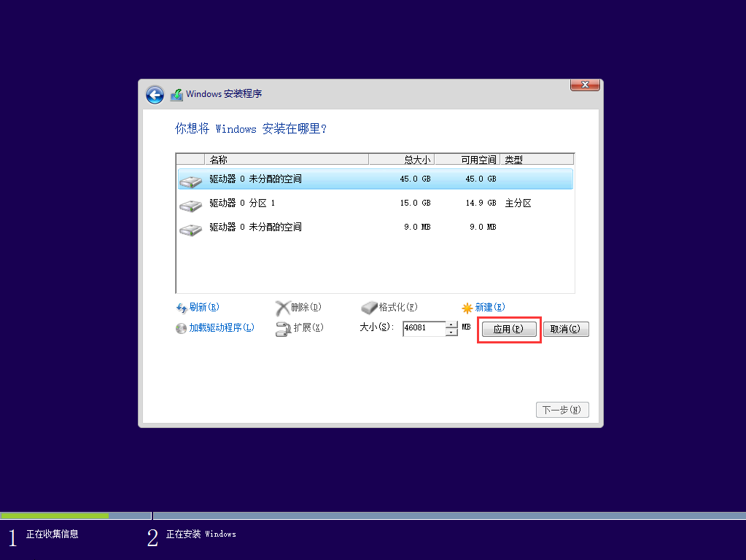Increase the size with the spinner up arrow
The image size is (746, 560).
pyautogui.click(x=451, y=325)
